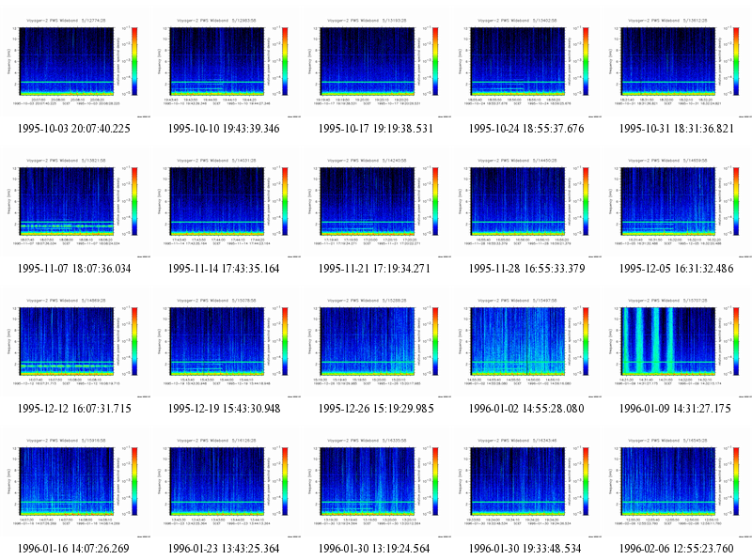Click caption text 1995-11-21 17:19:34.271
Viewport: 752px width, 560px height.
(x=374, y=269)
